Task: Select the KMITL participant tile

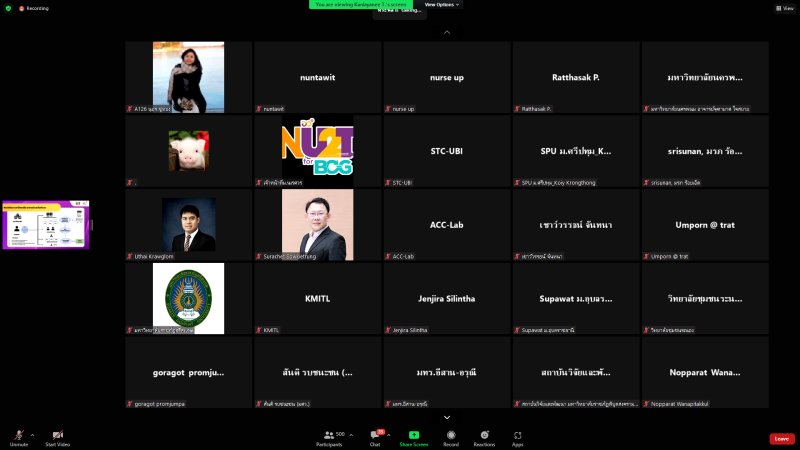Action: click(x=318, y=299)
